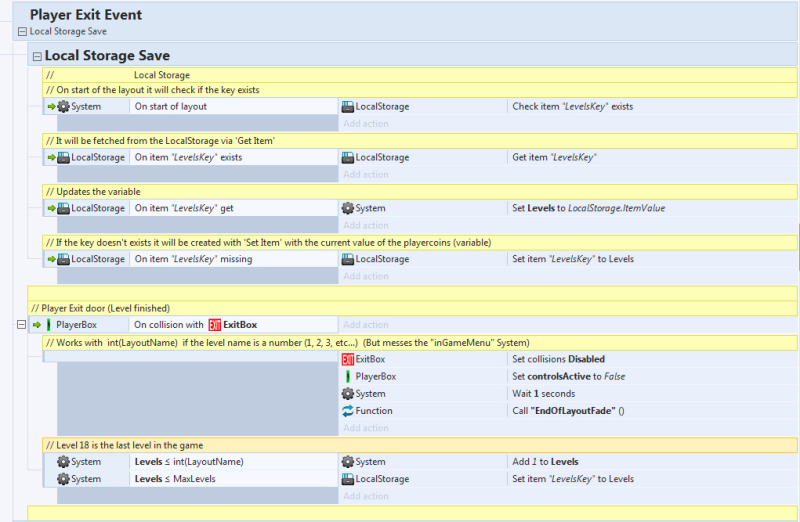Collapse the Player Exit Event group
800x522 pixels.
point(22,32)
